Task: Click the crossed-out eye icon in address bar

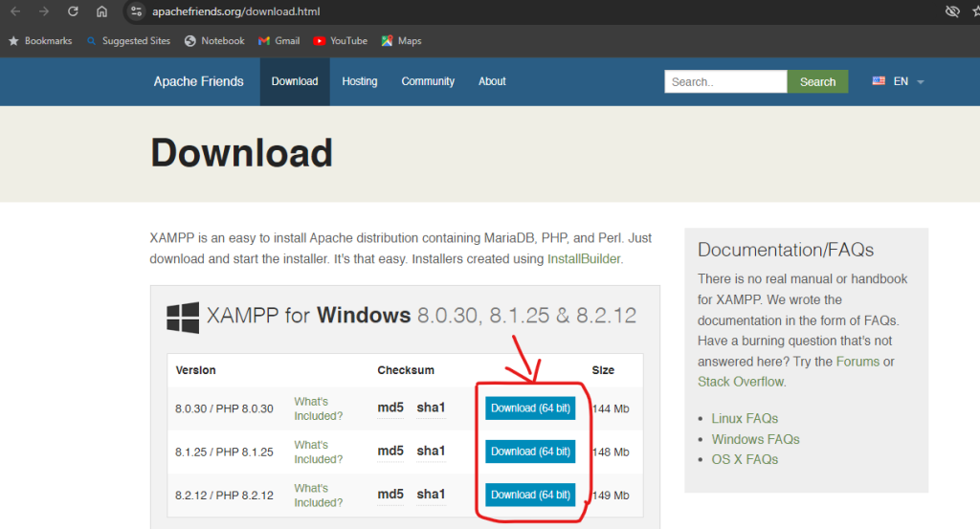Action: tap(951, 11)
